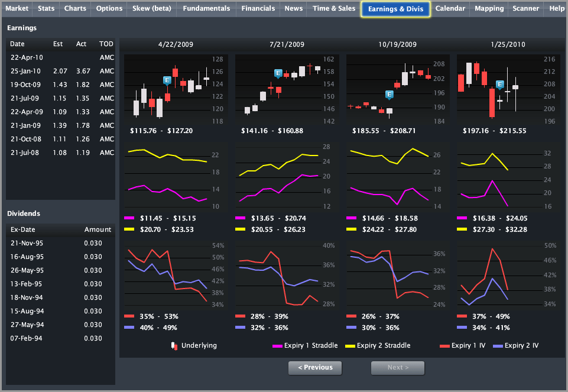The image size is (568, 392).
Task: Click the Underlying candlestick legend icon
Action: click(174, 346)
